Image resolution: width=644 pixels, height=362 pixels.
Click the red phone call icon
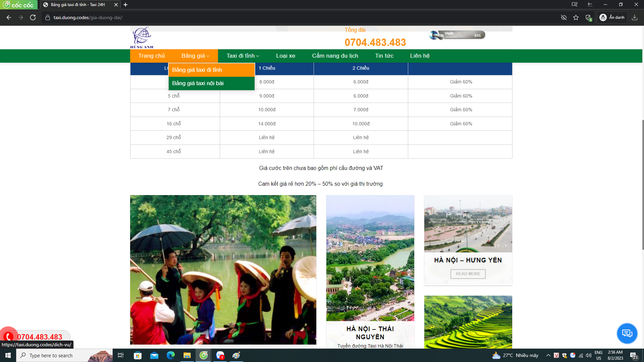[x=8, y=336]
